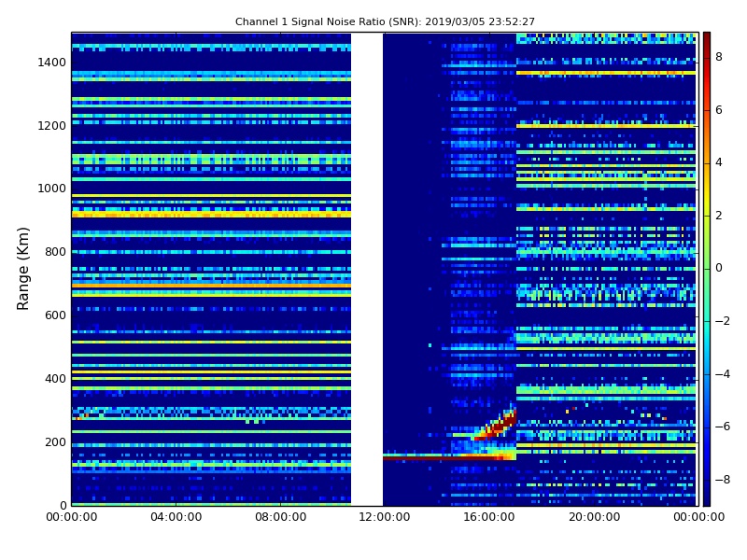The width and height of the screenshot is (747, 560).
Task: Click the 200 range tick label
Action: (55, 441)
